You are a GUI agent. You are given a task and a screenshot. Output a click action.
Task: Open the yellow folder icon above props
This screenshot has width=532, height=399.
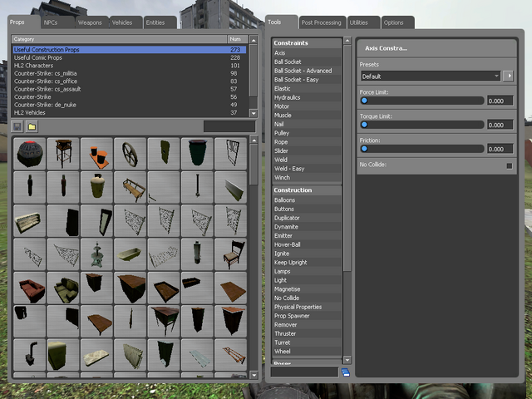pos(32,126)
